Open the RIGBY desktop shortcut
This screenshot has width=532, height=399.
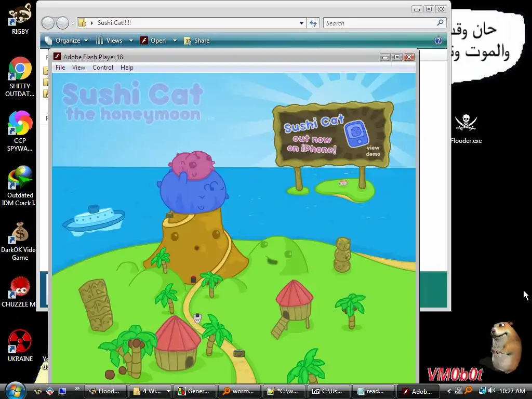pos(20,19)
